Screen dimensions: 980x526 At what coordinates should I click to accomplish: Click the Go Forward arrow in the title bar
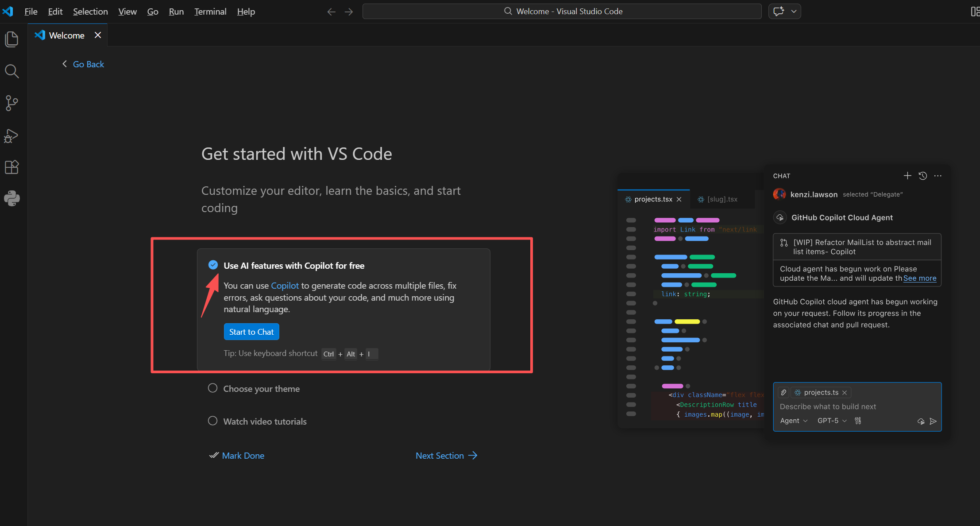click(349, 12)
